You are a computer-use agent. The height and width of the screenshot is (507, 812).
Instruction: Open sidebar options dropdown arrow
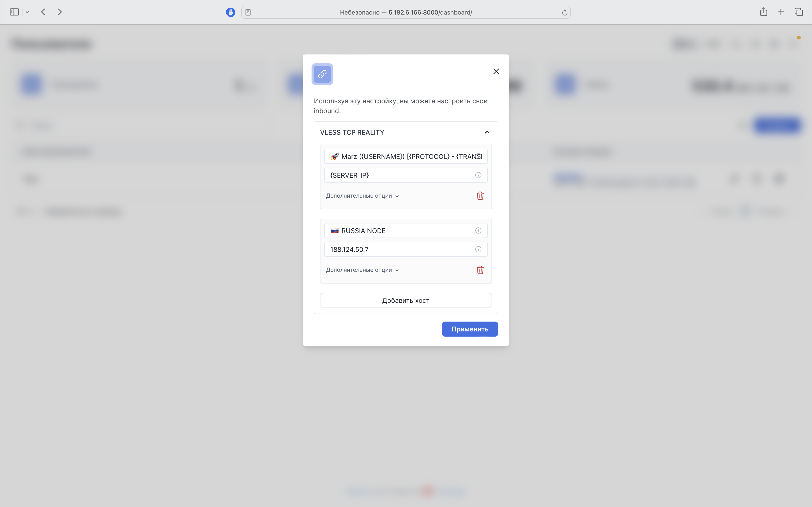click(x=27, y=12)
